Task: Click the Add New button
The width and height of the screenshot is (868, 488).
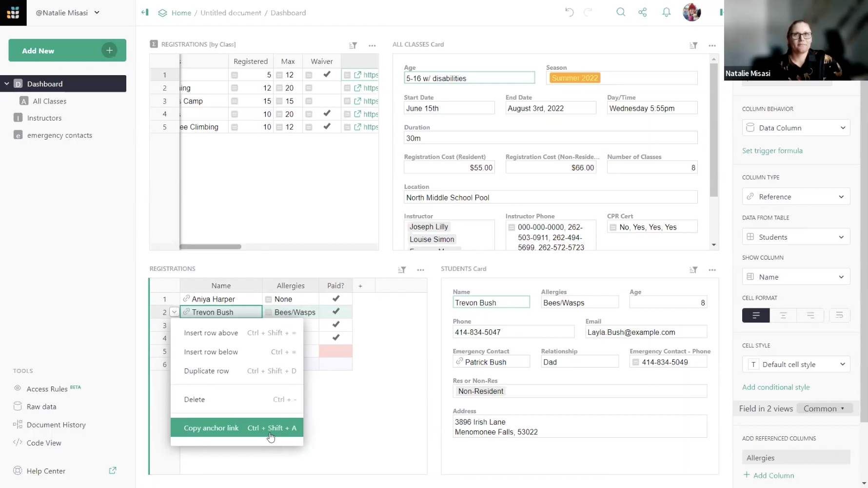Action: tap(67, 50)
